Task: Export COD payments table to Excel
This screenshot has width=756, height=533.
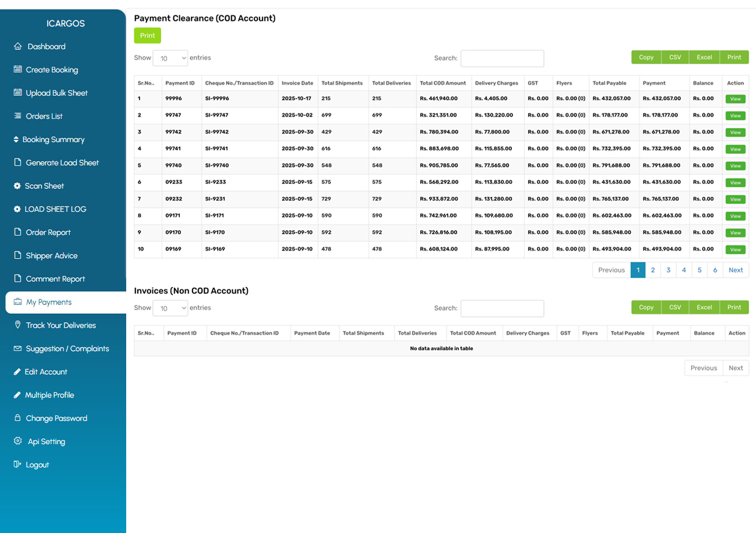Action: [x=704, y=58]
